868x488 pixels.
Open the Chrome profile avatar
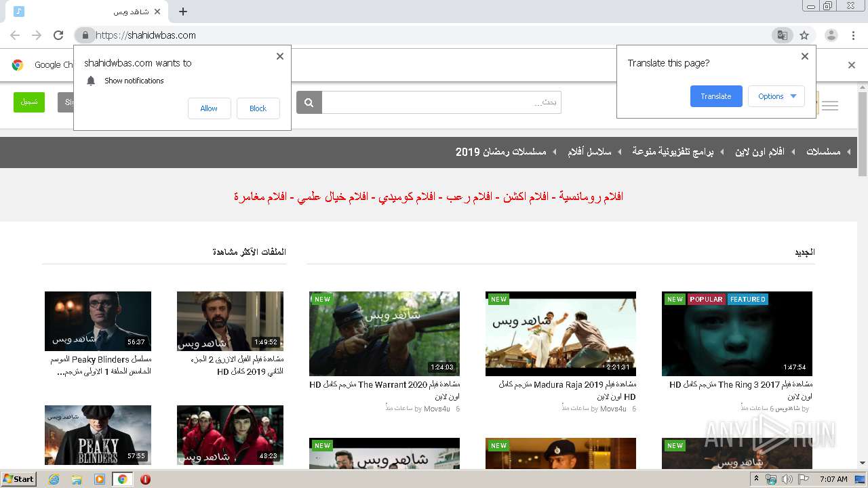click(831, 35)
